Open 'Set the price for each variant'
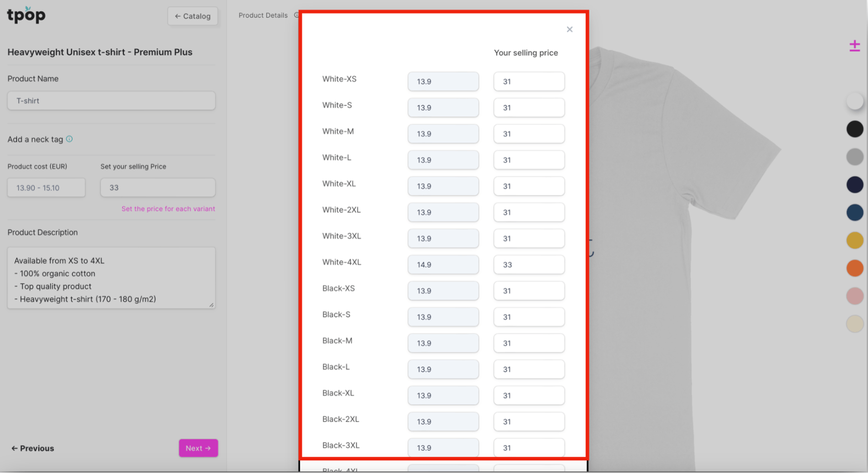Screen dimensions: 868x473 (168, 209)
